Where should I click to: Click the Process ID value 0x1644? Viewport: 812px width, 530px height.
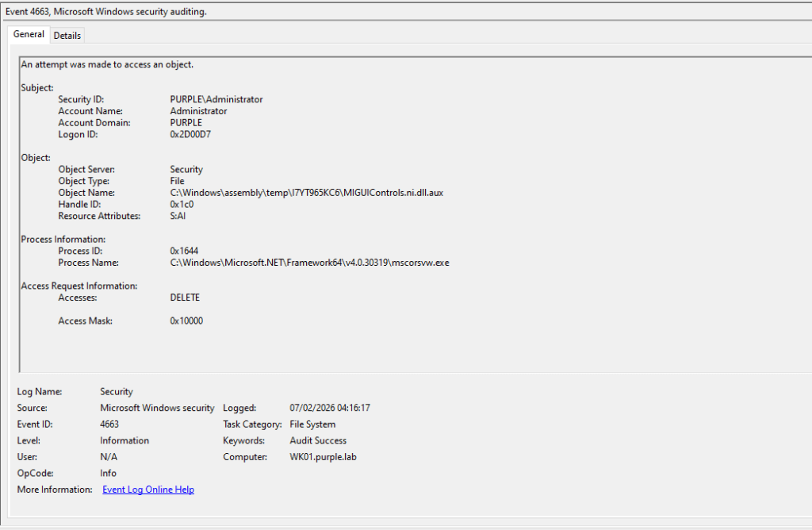[183, 251]
